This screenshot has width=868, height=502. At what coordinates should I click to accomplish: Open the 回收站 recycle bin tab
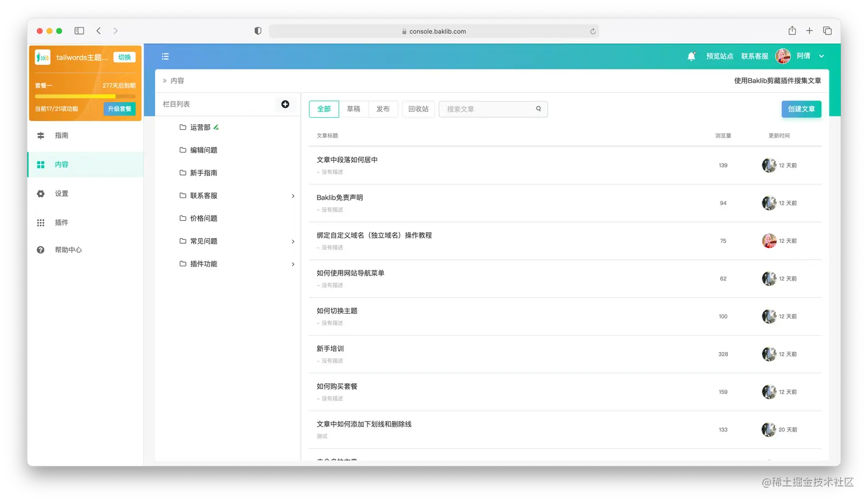pyautogui.click(x=418, y=109)
